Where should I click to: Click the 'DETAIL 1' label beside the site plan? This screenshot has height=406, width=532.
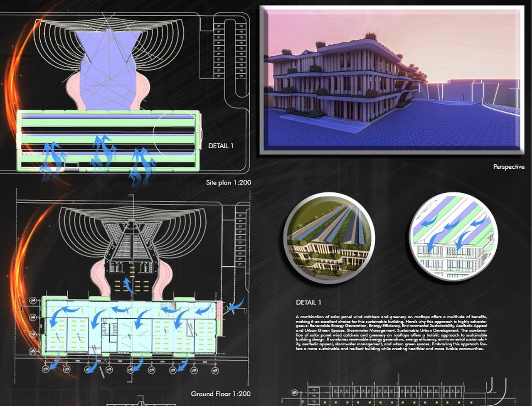(221, 146)
